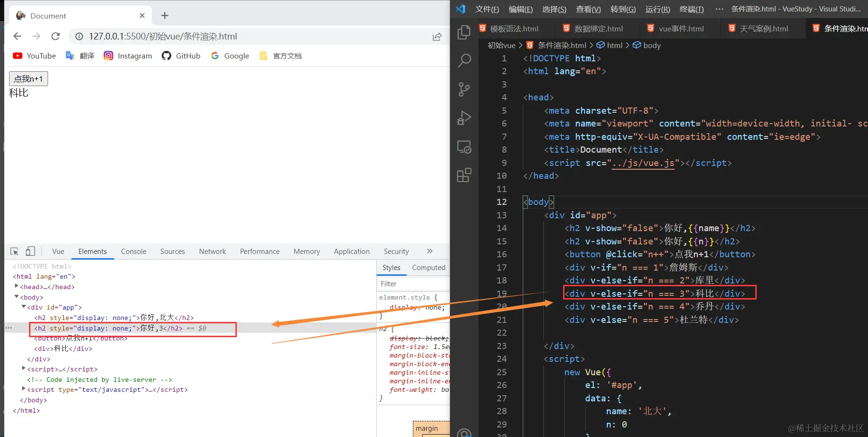The height and width of the screenshot is (437, 868).
Task: Switch to the Console DevTools tab
Action: [x=134, y=251]
